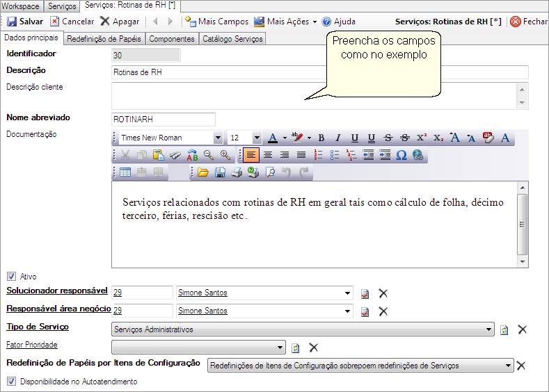Toggle underline formatting button
Viewport: 549px width, 392px height.
click(354, 138)
